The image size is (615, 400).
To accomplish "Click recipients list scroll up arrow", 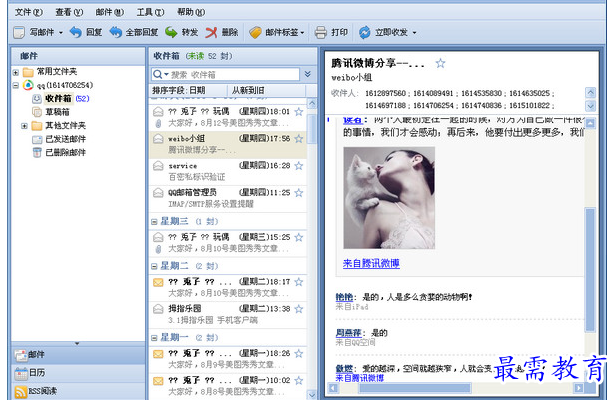I will tap(590, 93).
